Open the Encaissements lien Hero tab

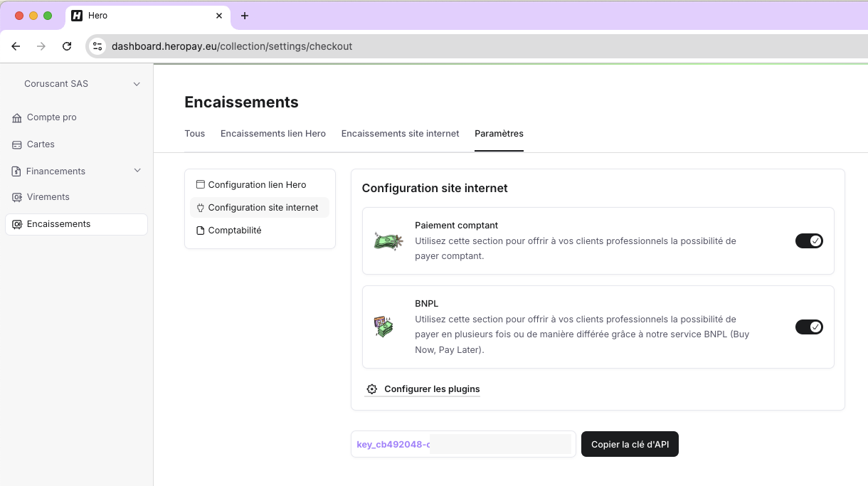pyautogui.click(x=273, y=134)
